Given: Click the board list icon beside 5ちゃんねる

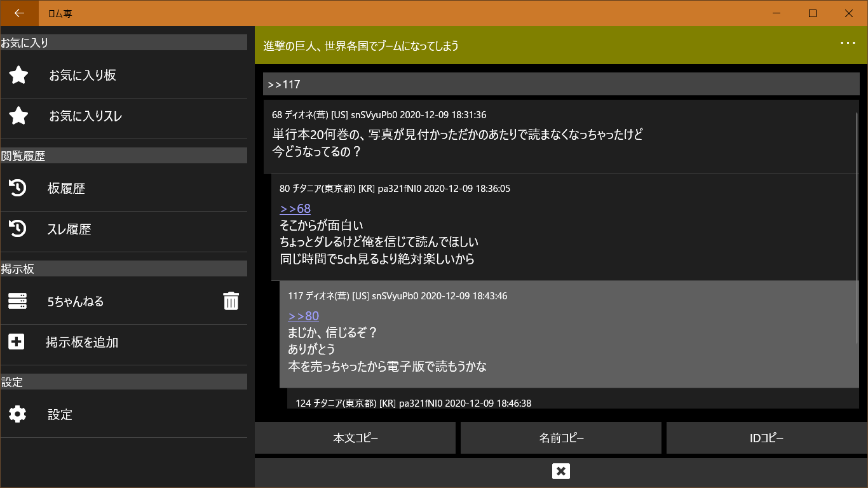Looking at the screenshot, I should coord(18,301).
